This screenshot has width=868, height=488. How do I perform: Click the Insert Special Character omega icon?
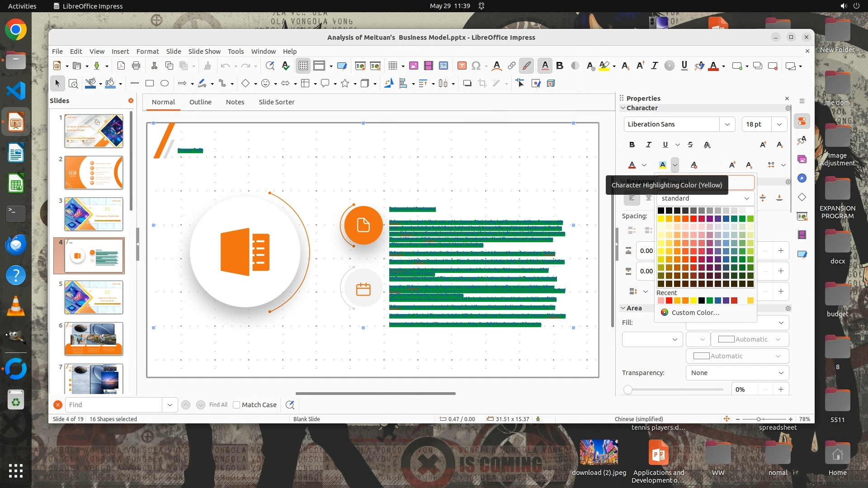476,66
